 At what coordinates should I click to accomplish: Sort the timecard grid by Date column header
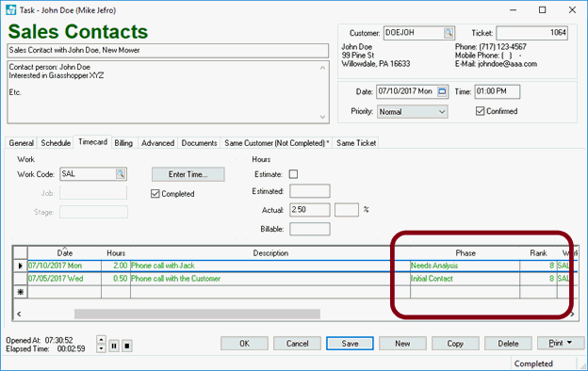(x=64, y=253)
